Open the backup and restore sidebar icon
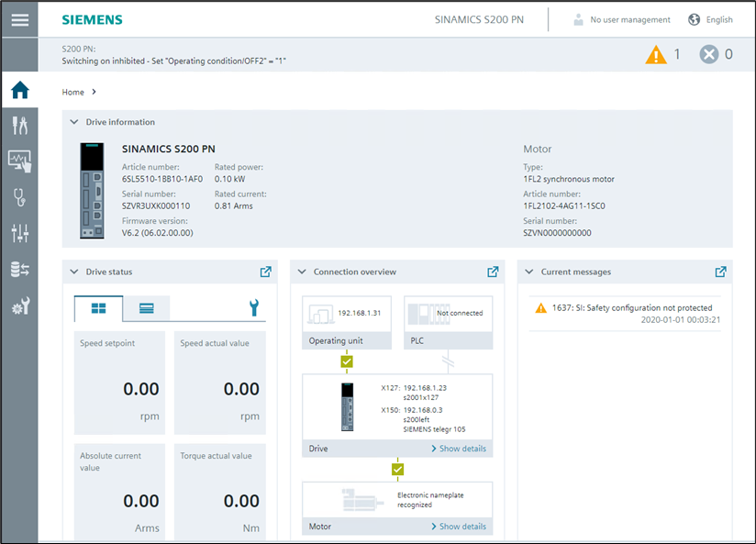This screenshot has width=756, height=544. (x=19, y=269)
